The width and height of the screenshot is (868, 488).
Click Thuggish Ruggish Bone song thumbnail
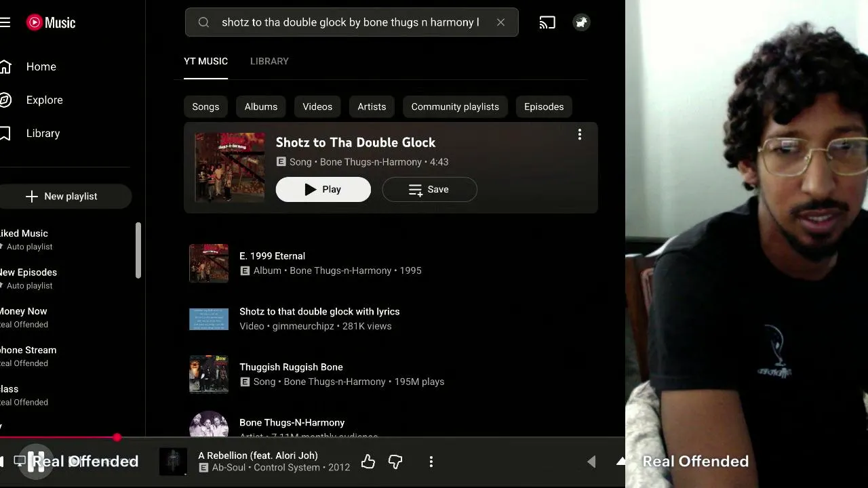click(209, 374)
